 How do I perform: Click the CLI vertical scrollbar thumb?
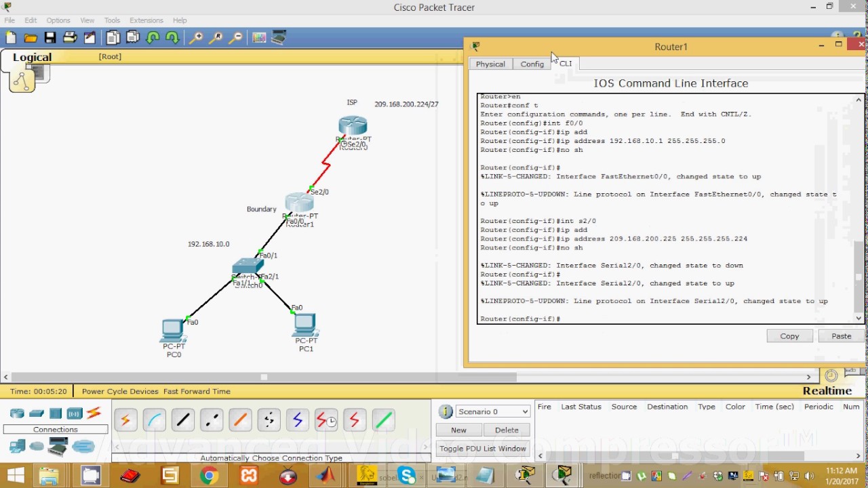[x=859, y=277]
